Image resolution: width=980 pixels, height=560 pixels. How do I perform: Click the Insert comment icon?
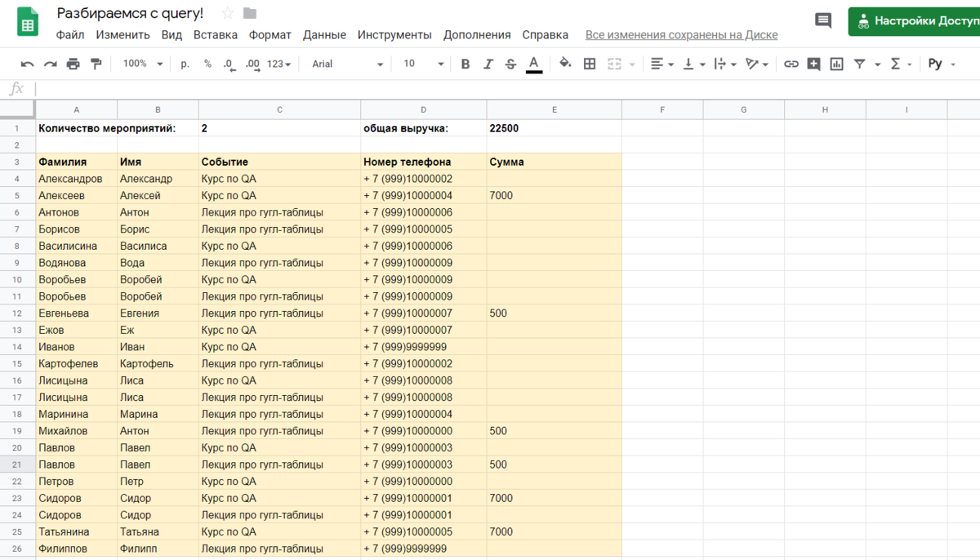814,64
